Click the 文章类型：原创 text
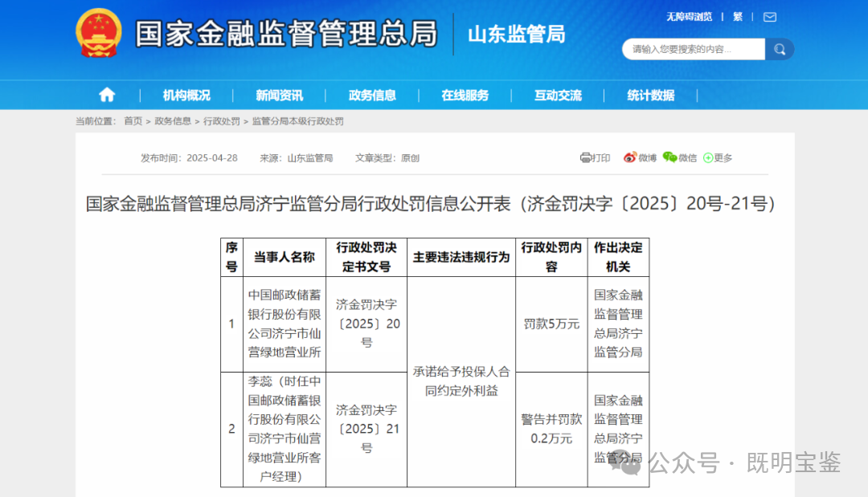The width and height of the screenshot is (868, 497). tap(387, 158)
